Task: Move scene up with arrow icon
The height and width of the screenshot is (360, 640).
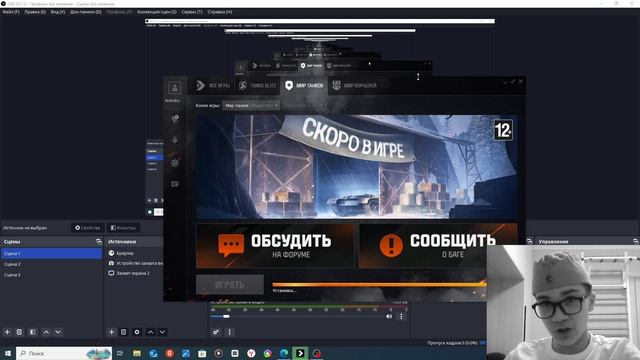Action: [x=46, y=332]
